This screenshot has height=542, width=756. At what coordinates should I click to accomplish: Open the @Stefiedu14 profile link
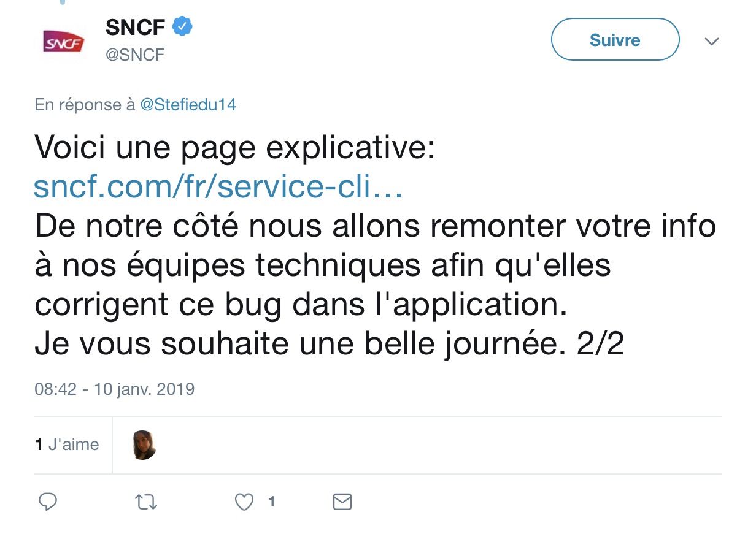pos(188,105)
